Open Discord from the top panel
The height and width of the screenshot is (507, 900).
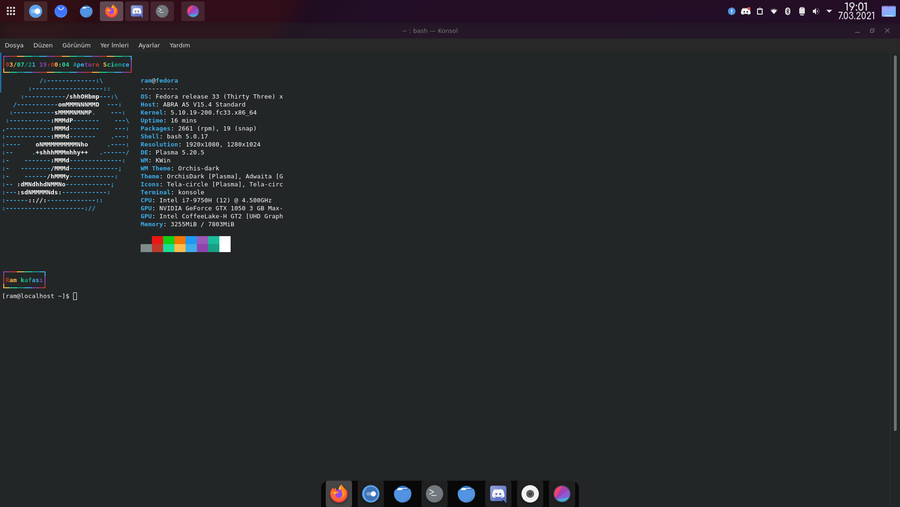click(137, 11)
